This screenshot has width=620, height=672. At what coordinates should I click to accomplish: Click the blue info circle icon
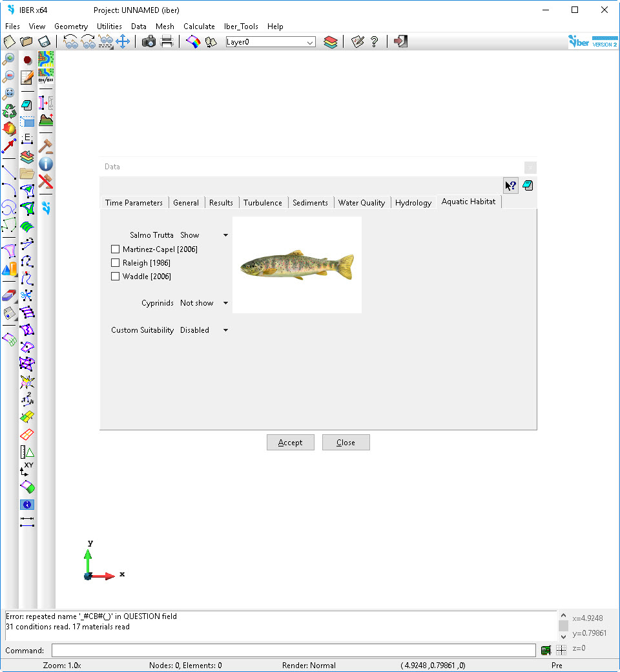[x=46, y=163]
